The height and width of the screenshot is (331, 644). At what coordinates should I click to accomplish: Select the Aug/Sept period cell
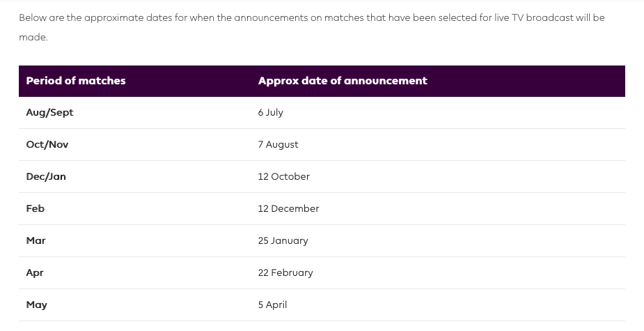(49, 112)
